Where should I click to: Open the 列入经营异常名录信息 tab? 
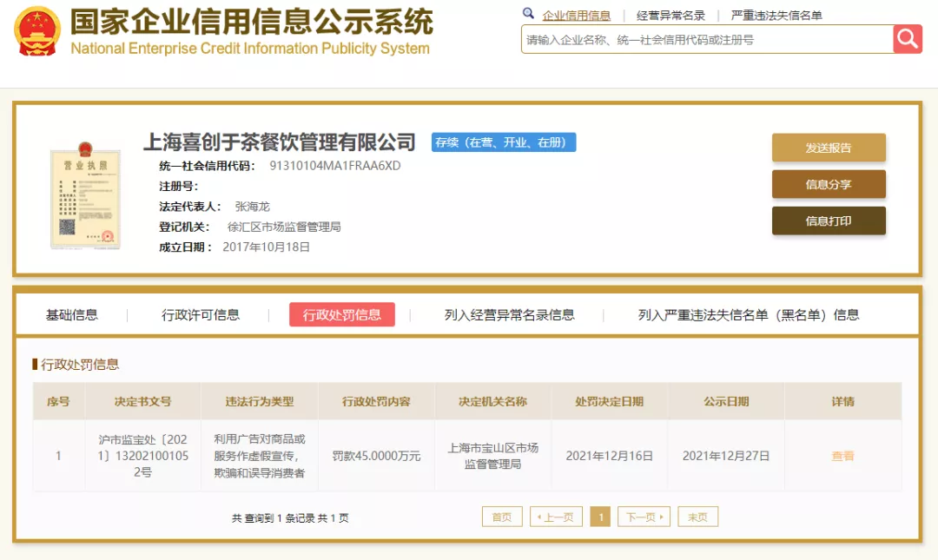coord(509,314)
